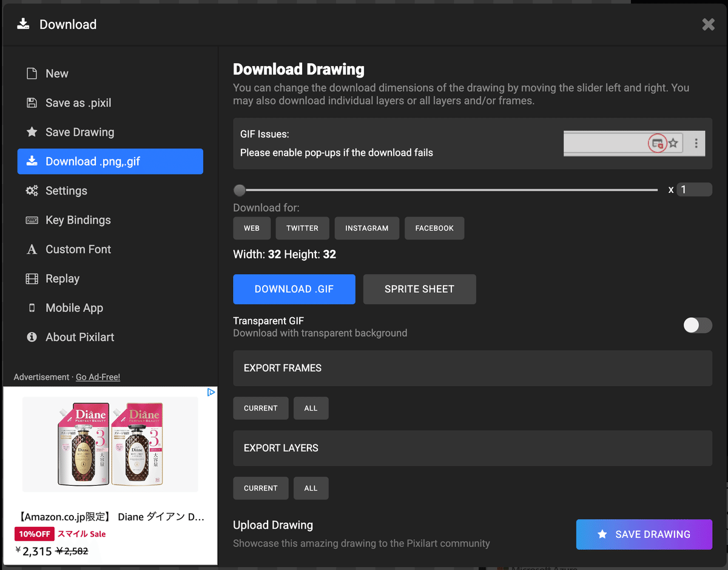Image resolution: width=728 pixels, height=570 pixels.
Task: Click the New file icon in sidebar
Action: pos(32,74)
